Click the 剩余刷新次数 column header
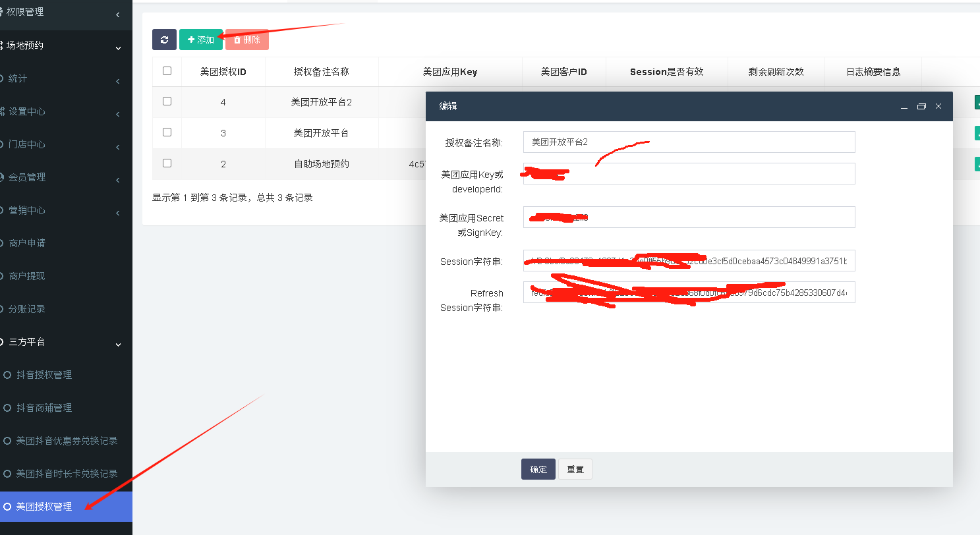This screenshot has height=535, width=980. 776,72
